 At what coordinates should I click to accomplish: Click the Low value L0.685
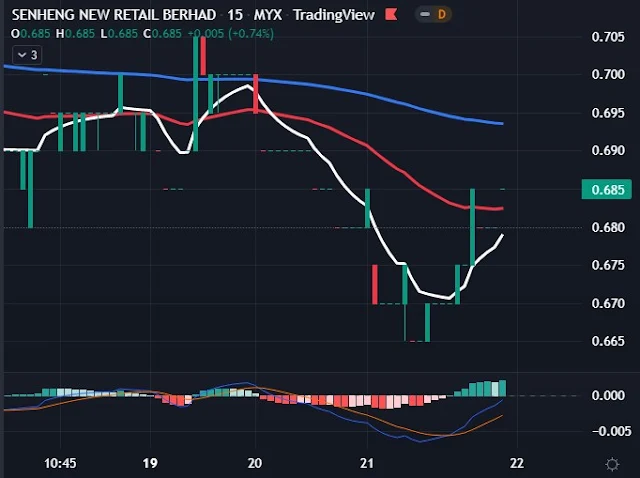119,33
